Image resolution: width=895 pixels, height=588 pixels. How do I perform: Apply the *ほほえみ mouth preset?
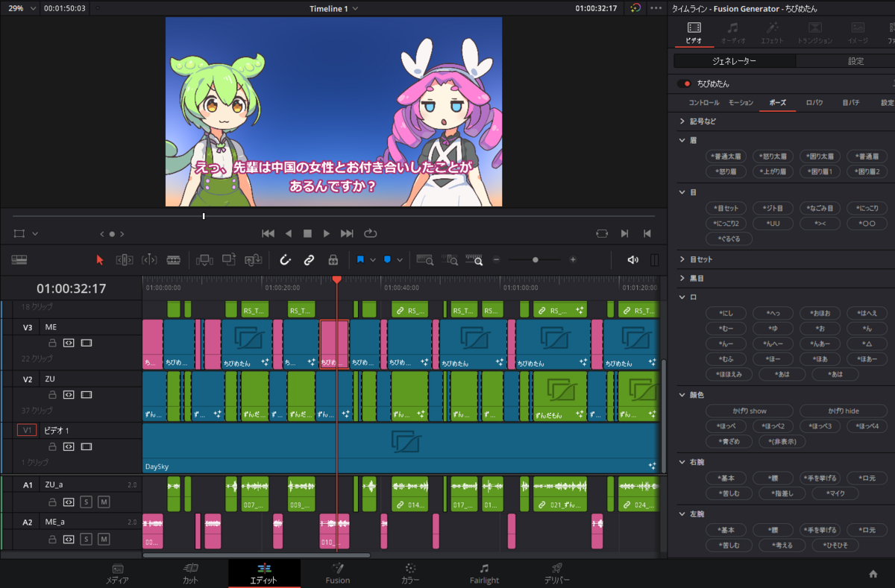pos(729,374)
